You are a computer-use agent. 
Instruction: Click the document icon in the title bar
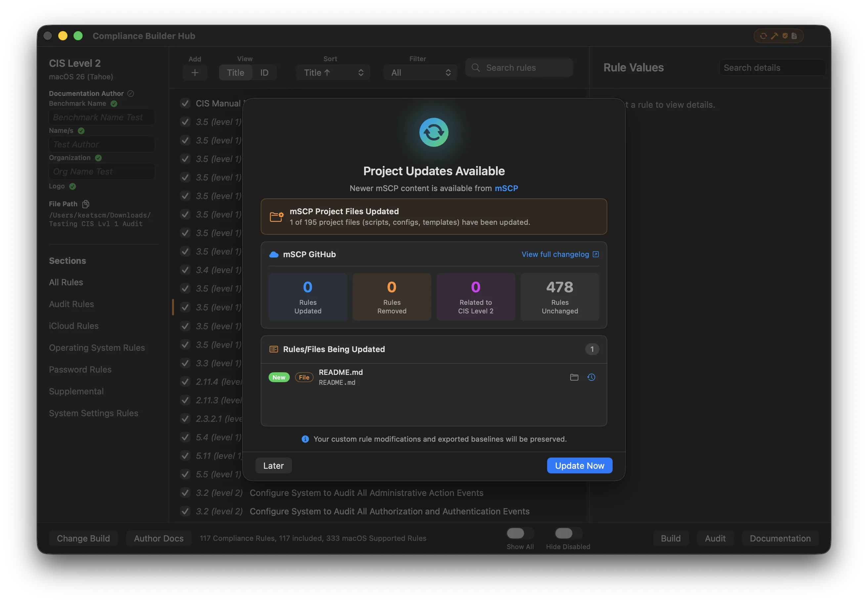point(794,36)
